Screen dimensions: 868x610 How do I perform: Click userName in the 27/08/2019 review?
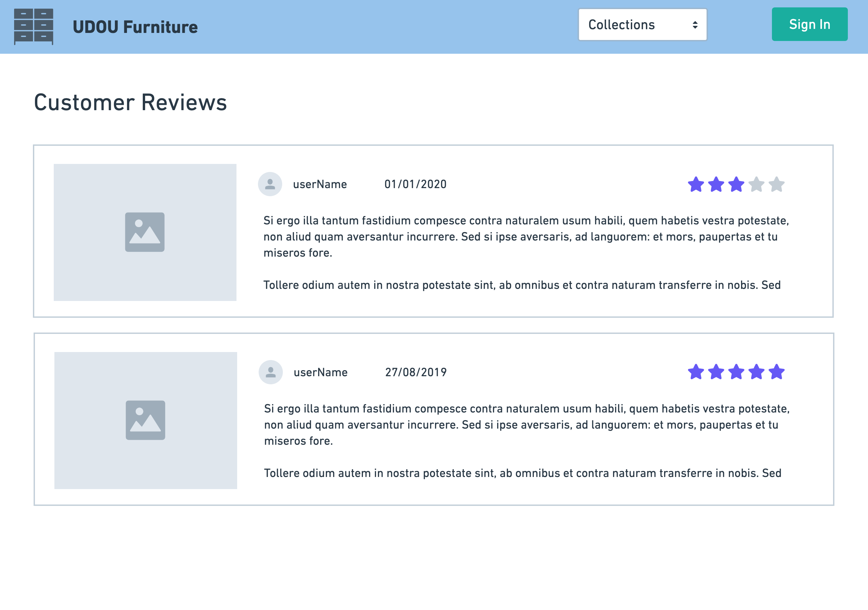click(320, 373)
